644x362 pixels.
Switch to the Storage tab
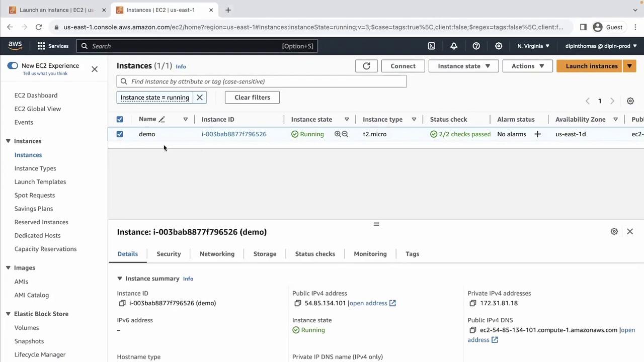pyautogui.click(x=265, y=254)
